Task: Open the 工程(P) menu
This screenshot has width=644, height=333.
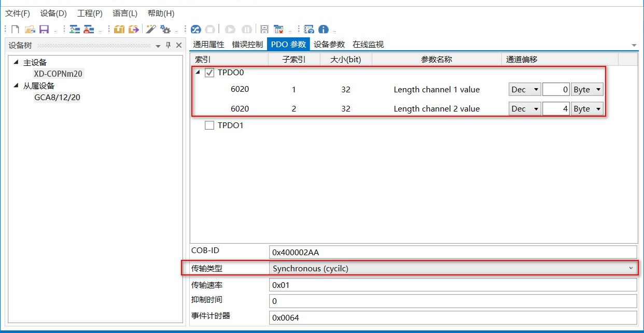Action: tap(88, 13)
